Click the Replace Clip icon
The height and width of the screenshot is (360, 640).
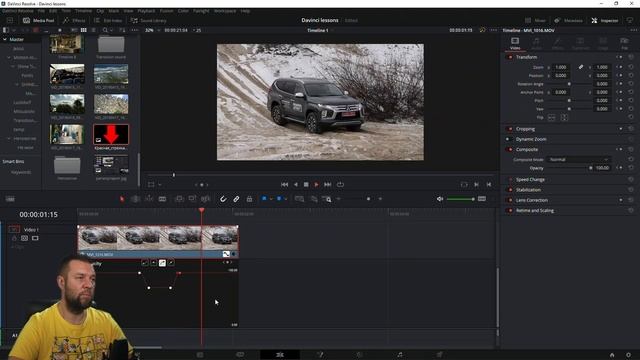click(x=206, y=199)
